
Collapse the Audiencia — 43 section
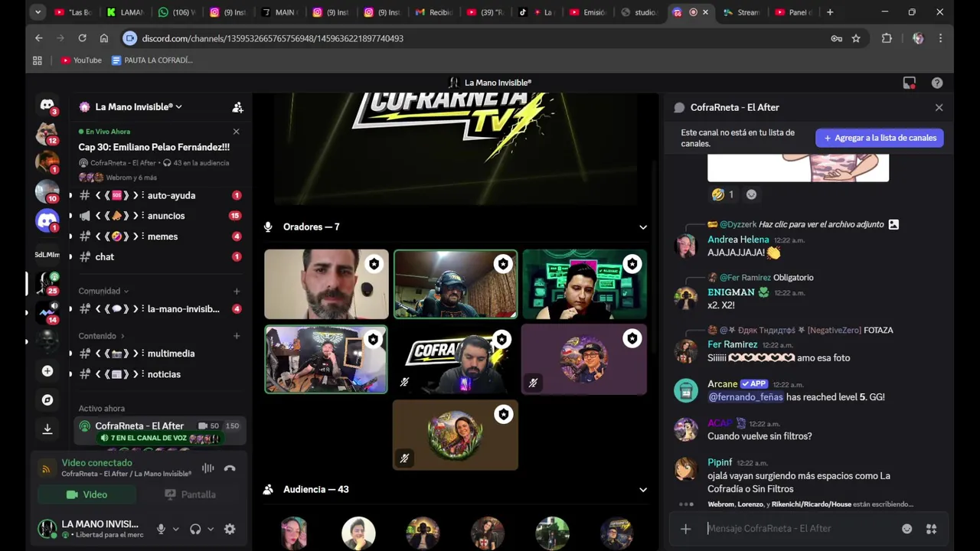point(643,490)
